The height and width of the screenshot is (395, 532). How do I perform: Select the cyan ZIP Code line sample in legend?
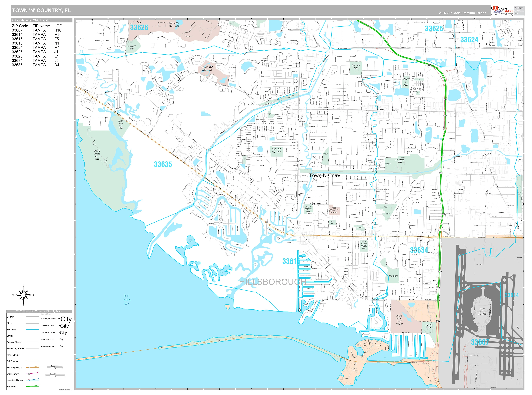32,329
